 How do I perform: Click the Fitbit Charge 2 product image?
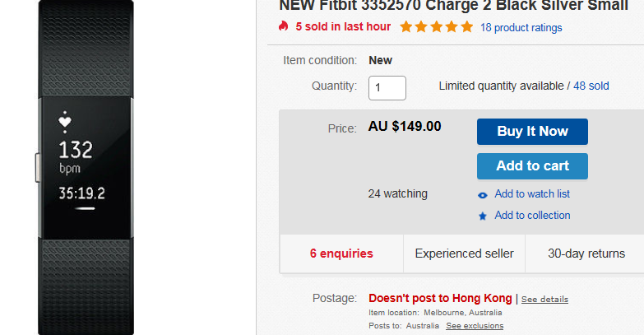pos(86,167)
